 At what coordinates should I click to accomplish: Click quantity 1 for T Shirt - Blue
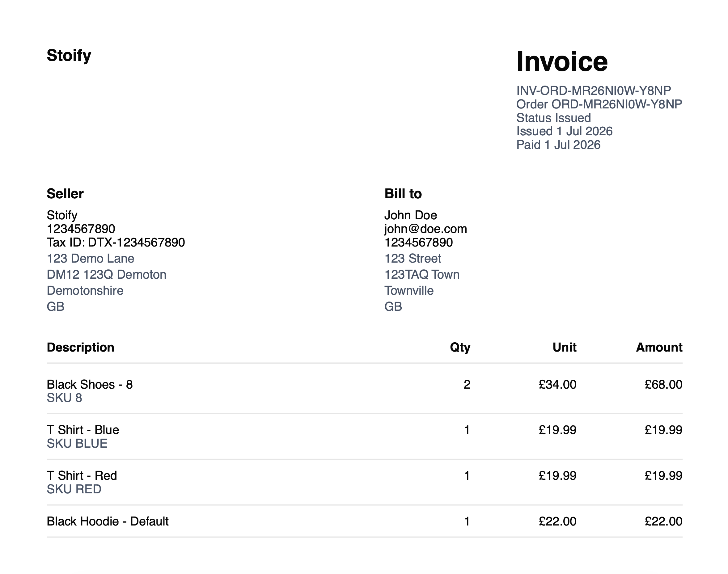(x=467, y=430)
